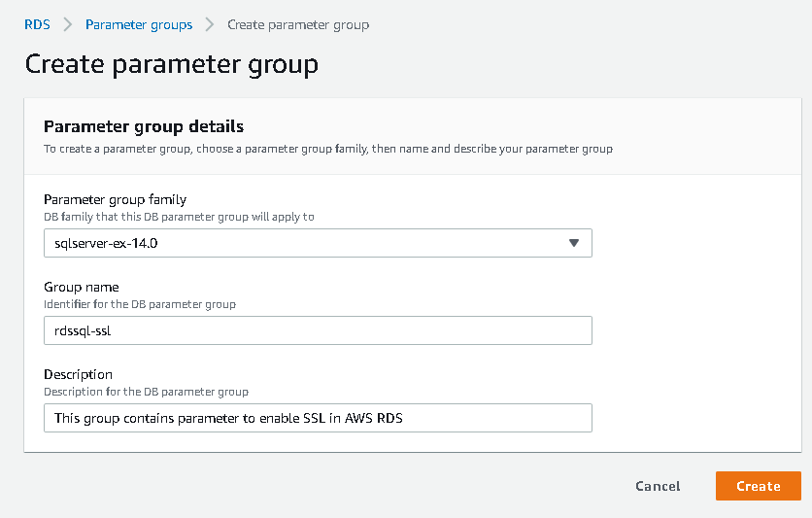The width and height of the screenshot is (812, 518).
Task: Click 'Create parameter group' breadcrumb text
Action: coord(298,24)
